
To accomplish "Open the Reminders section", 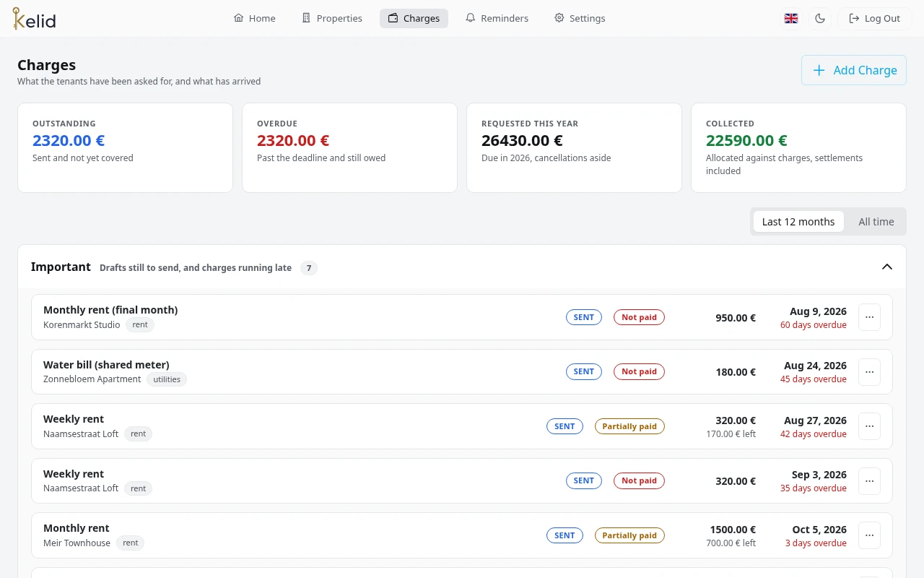I will (497, 18).
